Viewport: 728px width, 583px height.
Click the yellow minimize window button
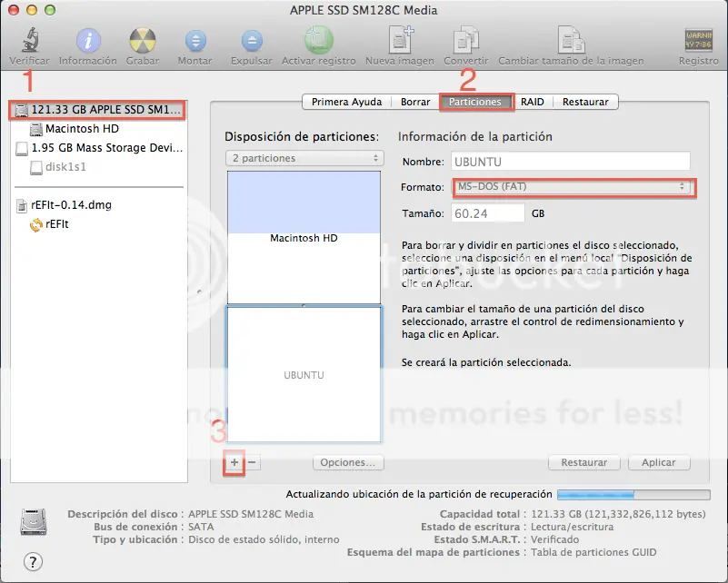32,10
